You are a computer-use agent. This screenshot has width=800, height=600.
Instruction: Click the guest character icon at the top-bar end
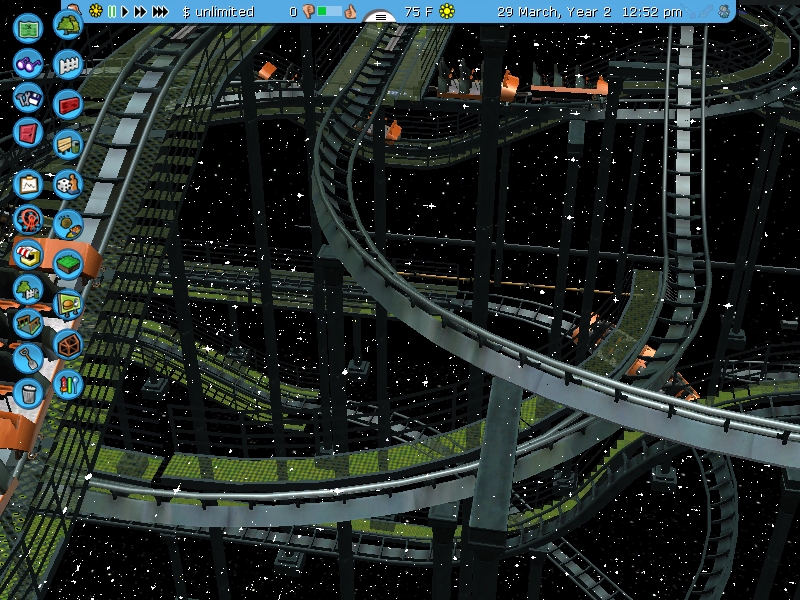pyautogui.click(x=724, y=11)
